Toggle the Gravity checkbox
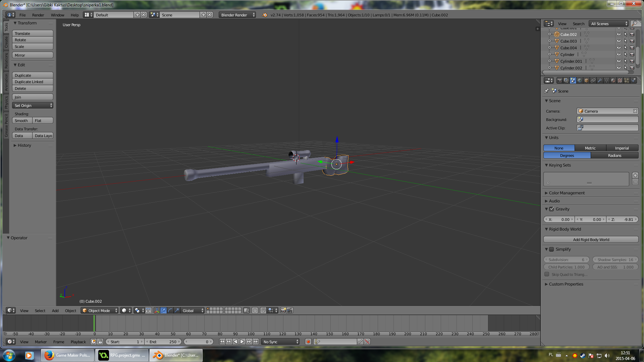Image resolution: width=644 pixels, height=362 pixels. [552, 209]
